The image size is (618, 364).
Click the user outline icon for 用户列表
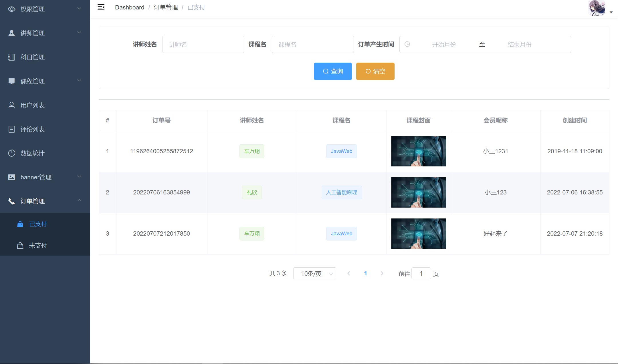[11, 105]
